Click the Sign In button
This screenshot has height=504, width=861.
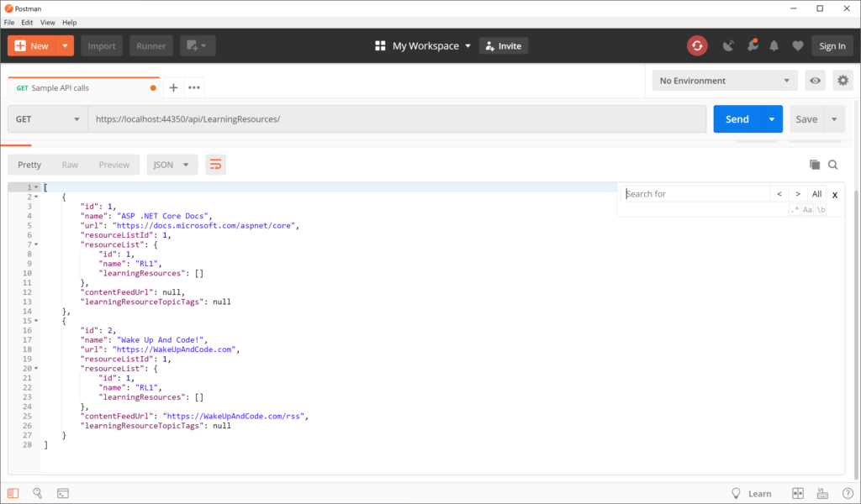coord(832,46)
